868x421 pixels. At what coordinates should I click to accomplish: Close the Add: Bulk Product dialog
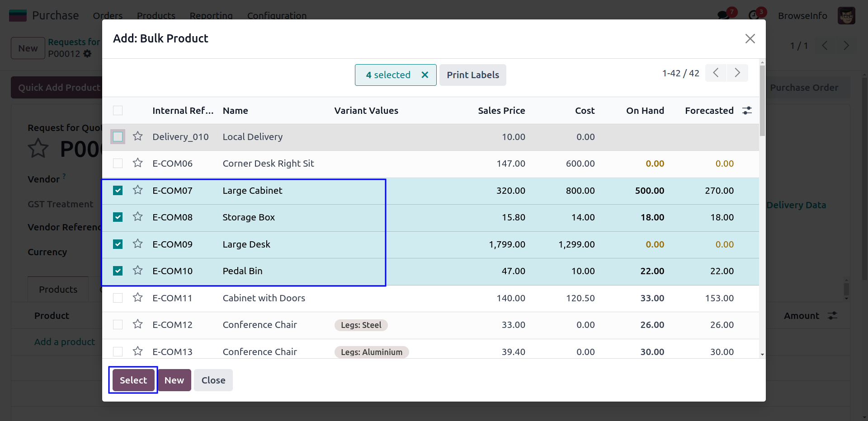[750, 39]
